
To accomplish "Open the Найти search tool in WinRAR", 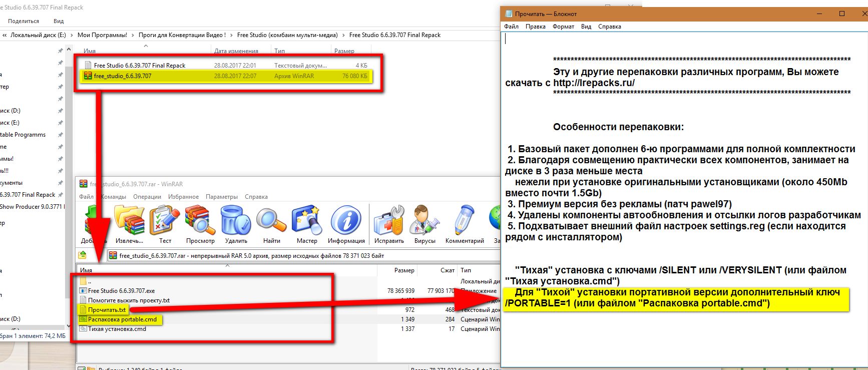I will point(271,224).
